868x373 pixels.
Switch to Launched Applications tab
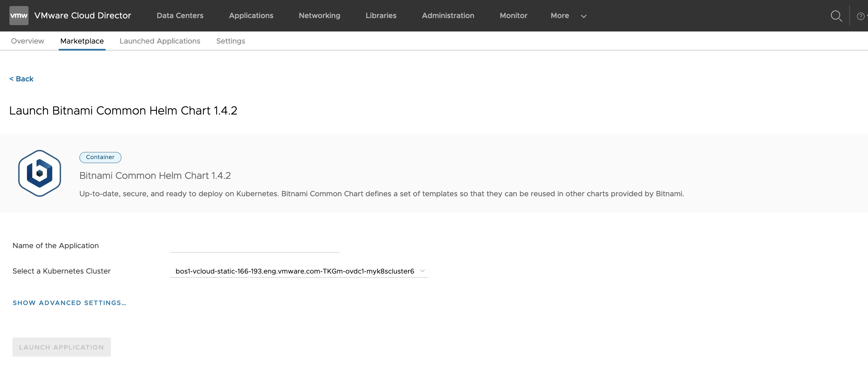tap(160, 41)
